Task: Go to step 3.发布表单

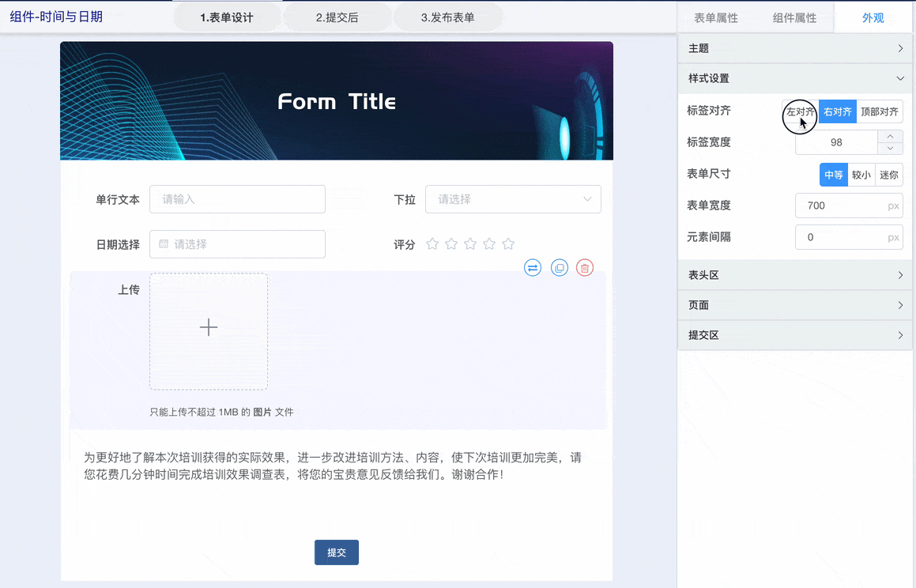Action: coord(447,17)
